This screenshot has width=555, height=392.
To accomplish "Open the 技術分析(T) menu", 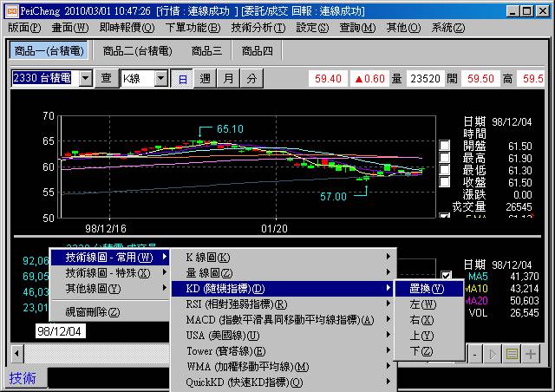I will point(258,27).
